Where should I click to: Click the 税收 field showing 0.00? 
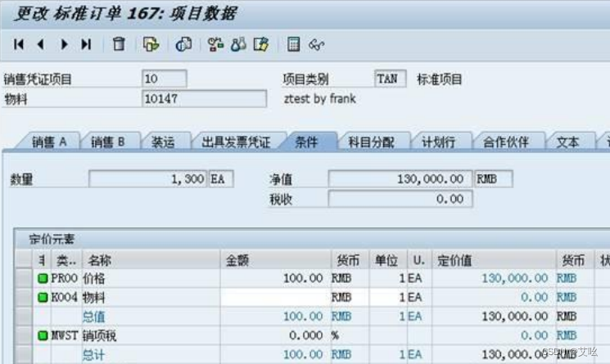coord(400,199)
